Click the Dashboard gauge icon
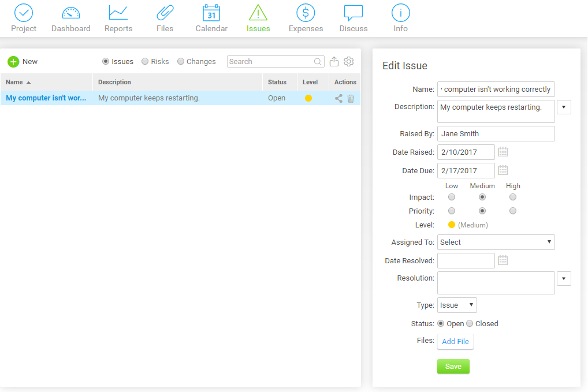The image size is (588, 392). tap(71, 13)
